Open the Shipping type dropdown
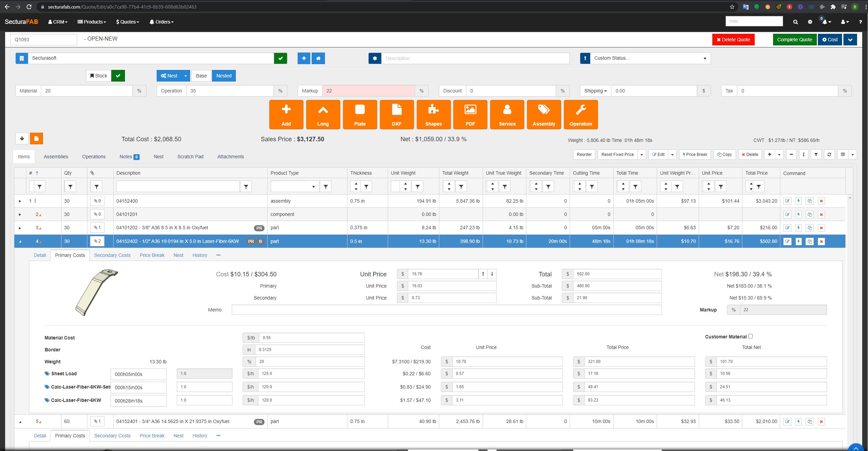The height and width of the screenshot is (451, 868). [595, 91]
